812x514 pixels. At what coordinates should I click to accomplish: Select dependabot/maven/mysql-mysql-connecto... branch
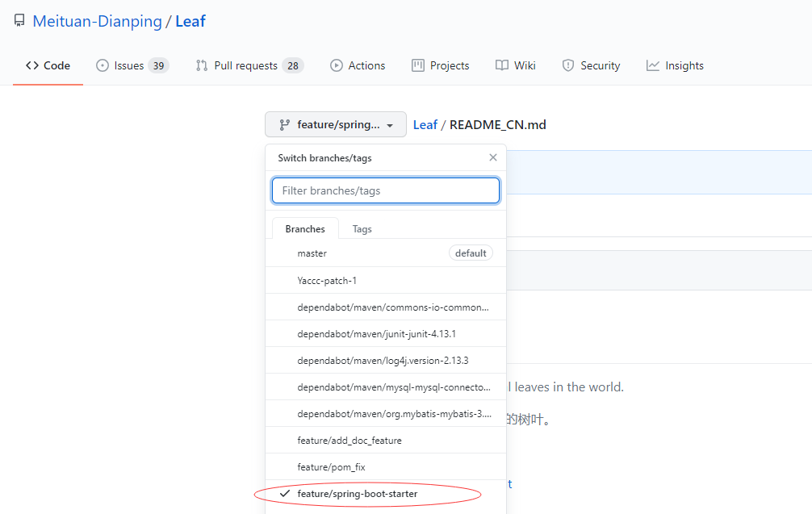tap(386, 387)
